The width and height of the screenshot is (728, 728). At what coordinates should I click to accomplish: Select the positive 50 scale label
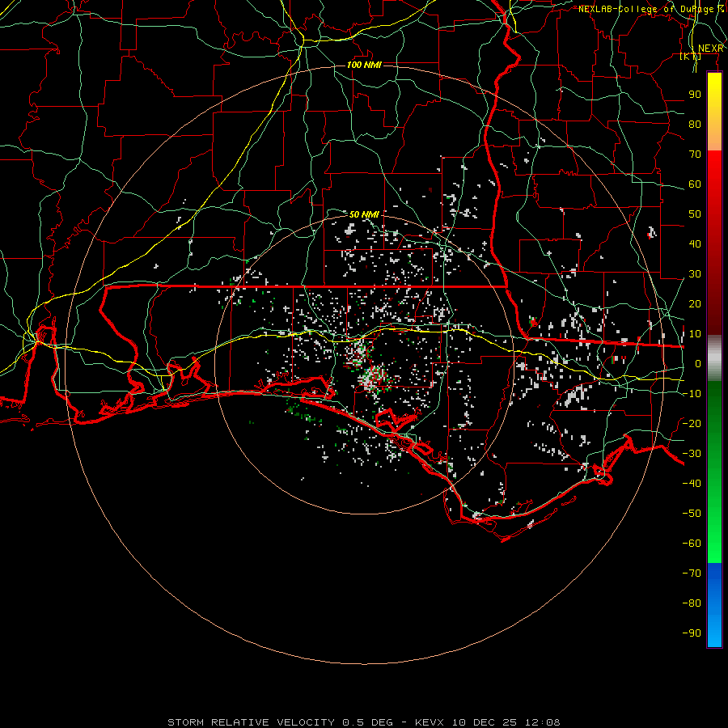(695, 214)
